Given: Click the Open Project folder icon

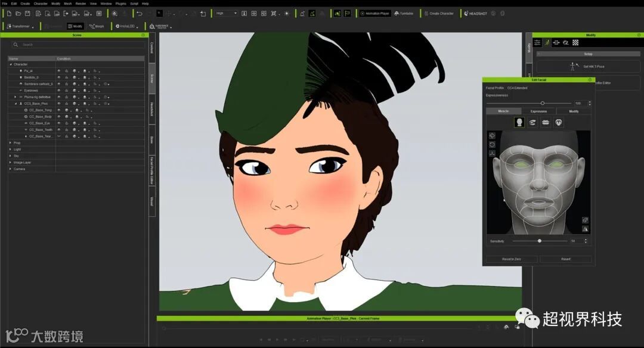Looking at the screenshot, I should (x=18, y=14).
